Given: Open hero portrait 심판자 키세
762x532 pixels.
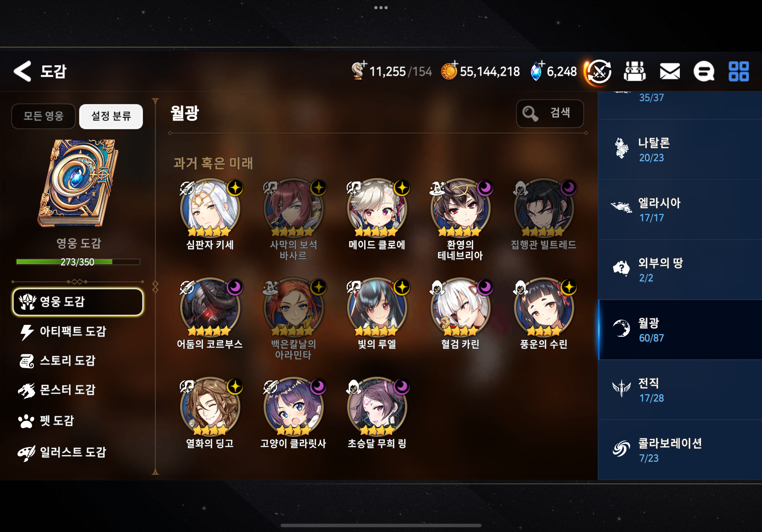Looking at the screenshot, I should (210, 208).
